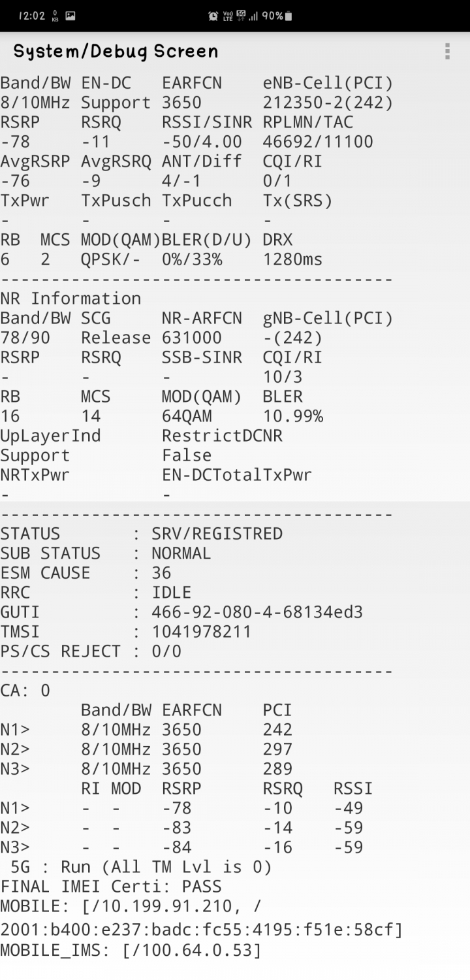Tap the EARFCN value 3650

(181, 103)
